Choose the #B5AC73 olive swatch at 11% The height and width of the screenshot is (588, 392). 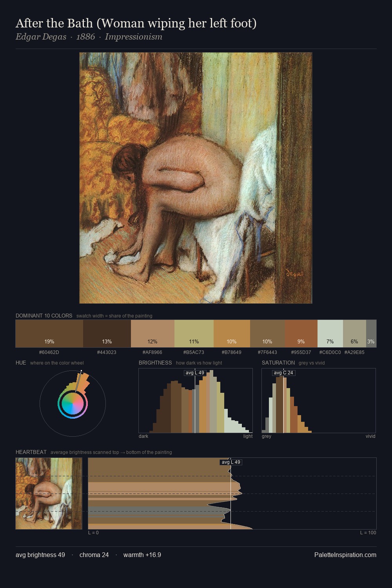[x=194, y=334]
